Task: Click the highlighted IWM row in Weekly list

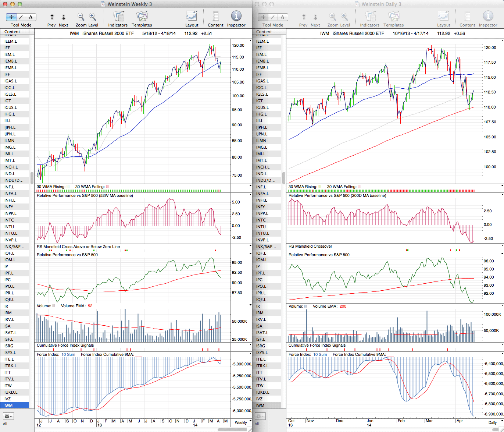Action: click(15, 406)
